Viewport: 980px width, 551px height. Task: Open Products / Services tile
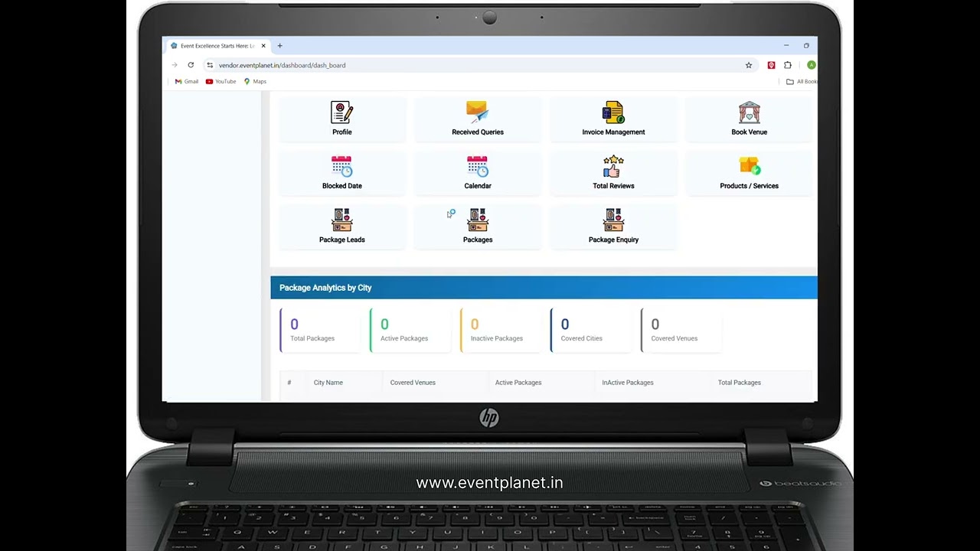coord(749,173)
